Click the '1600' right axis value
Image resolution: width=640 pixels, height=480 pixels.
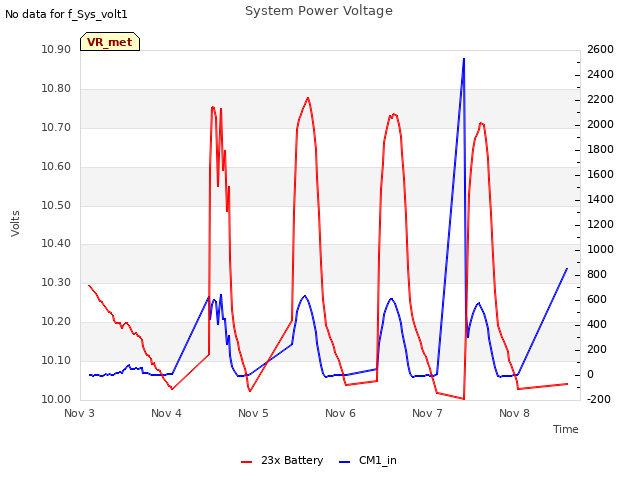point(600,175)
